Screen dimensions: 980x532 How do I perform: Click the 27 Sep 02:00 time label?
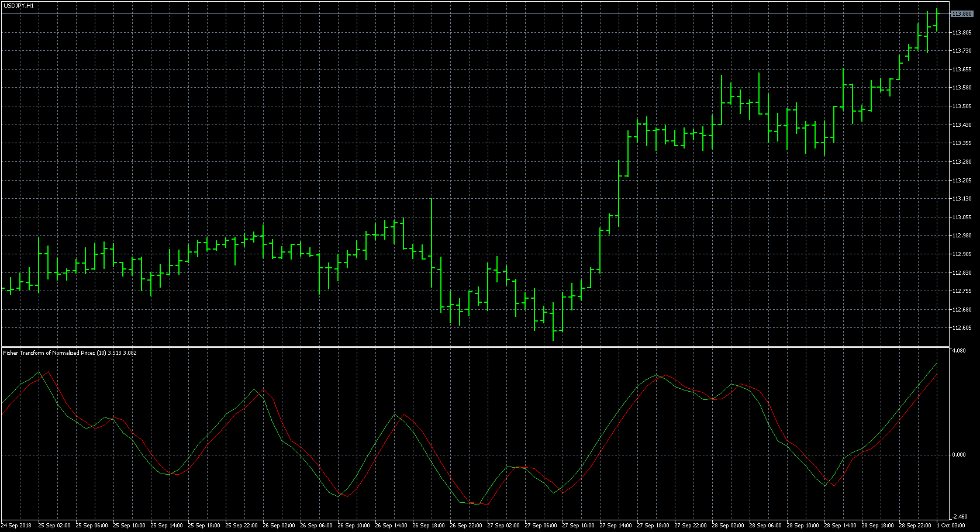tap(503, 526)
